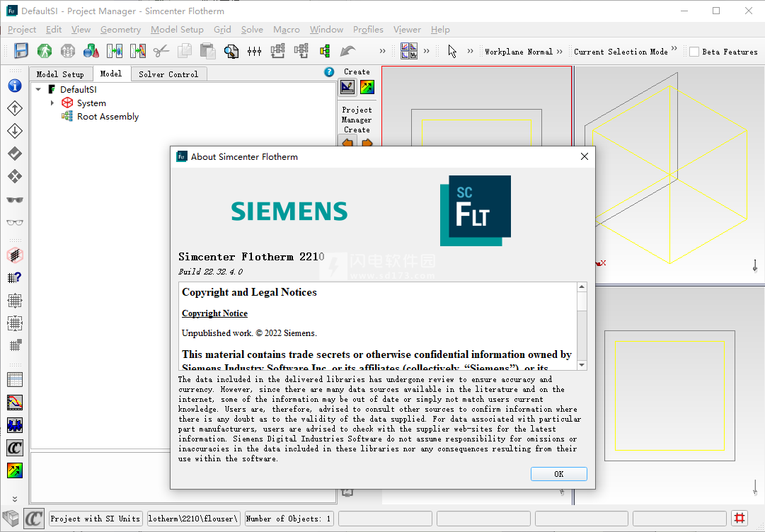Select the System tree item
Image resolution: width=765 pixels, height=532 pixels.
pyautogui.click(x=91, y=103)
